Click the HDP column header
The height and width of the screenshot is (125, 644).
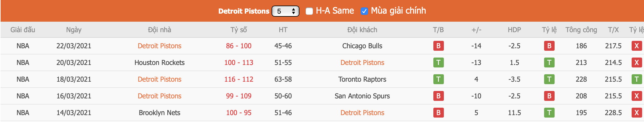514,30
